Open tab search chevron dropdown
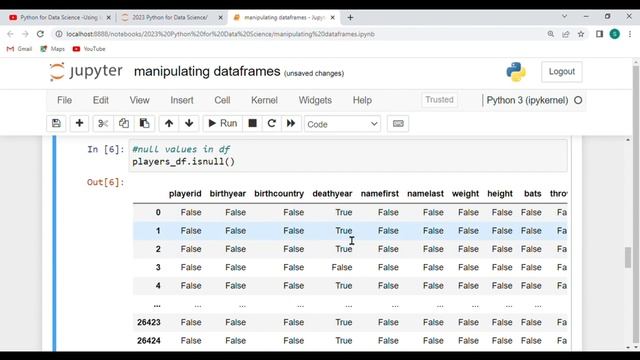 point(564,16)
